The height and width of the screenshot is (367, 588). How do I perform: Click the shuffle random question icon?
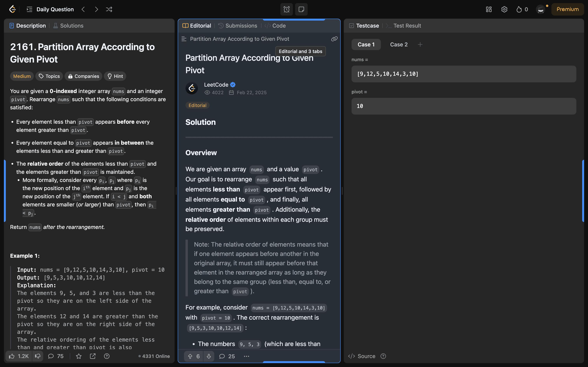pyautogui.click(x=109, y=9)
